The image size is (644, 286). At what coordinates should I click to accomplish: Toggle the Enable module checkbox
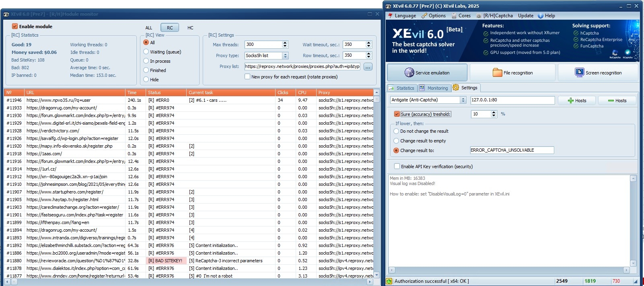15,27
